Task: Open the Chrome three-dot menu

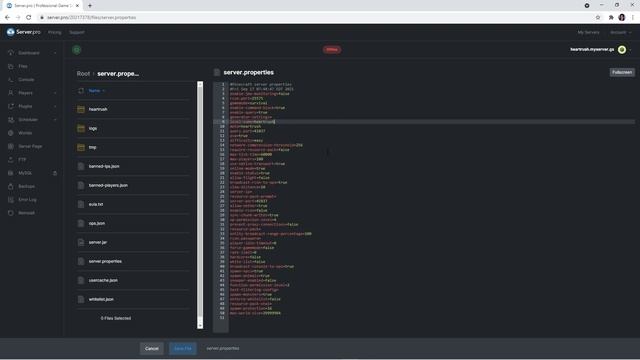Action: (x=633, y=18)
